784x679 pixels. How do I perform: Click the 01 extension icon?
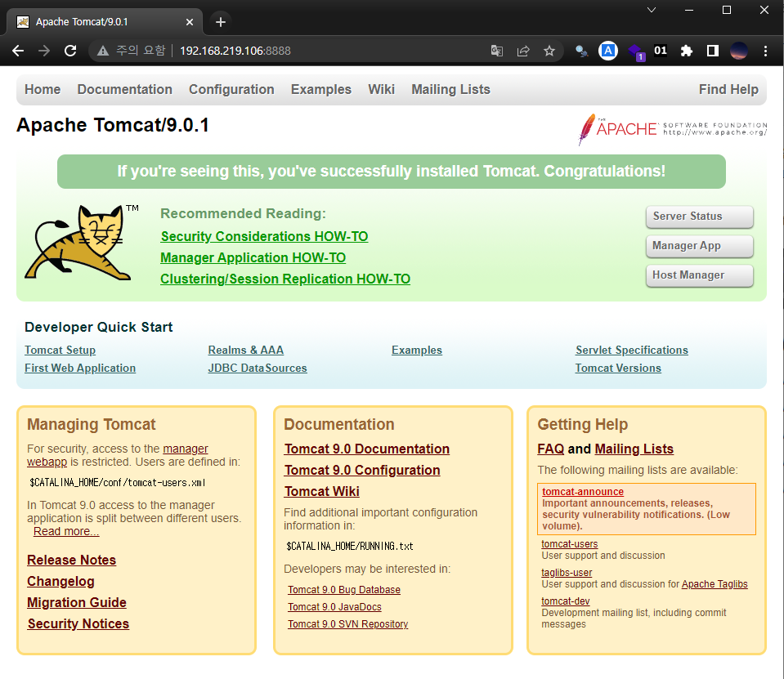click(x=661, y=51)
